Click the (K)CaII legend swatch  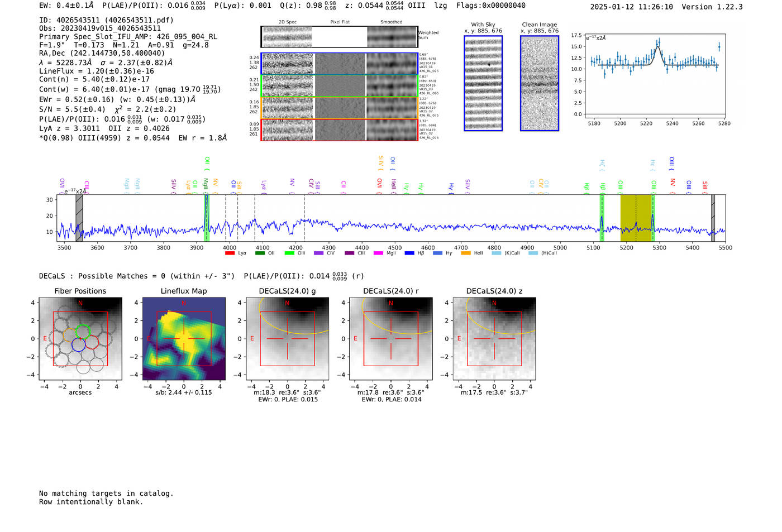coord(497,253)
